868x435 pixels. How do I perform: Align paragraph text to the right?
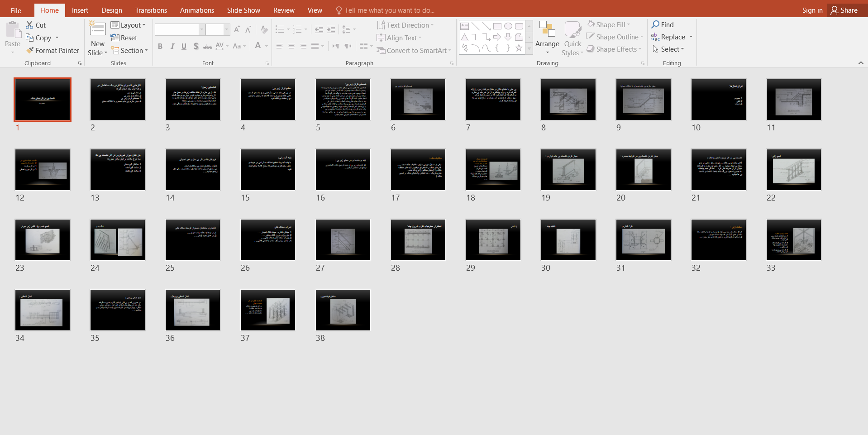(303, 46)
